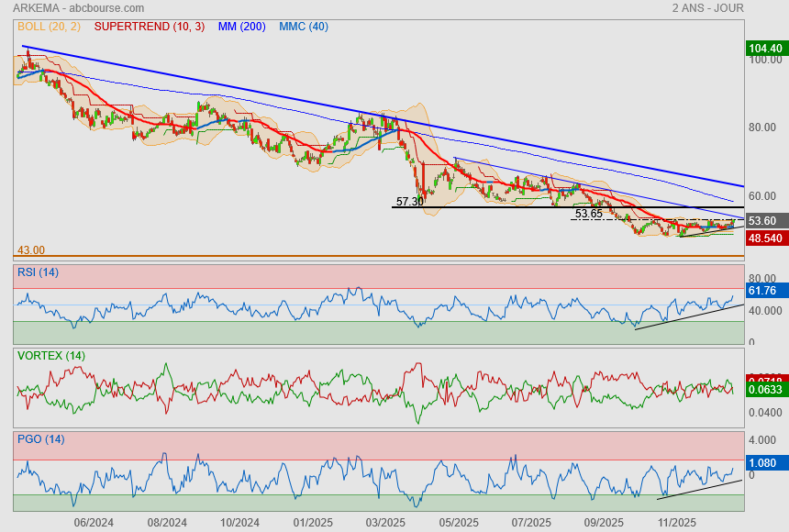Click the 11/2025 date on the time axis
The height and width of the screenshot is (532, 789).
pyautogui.click(x=675, y=523)
